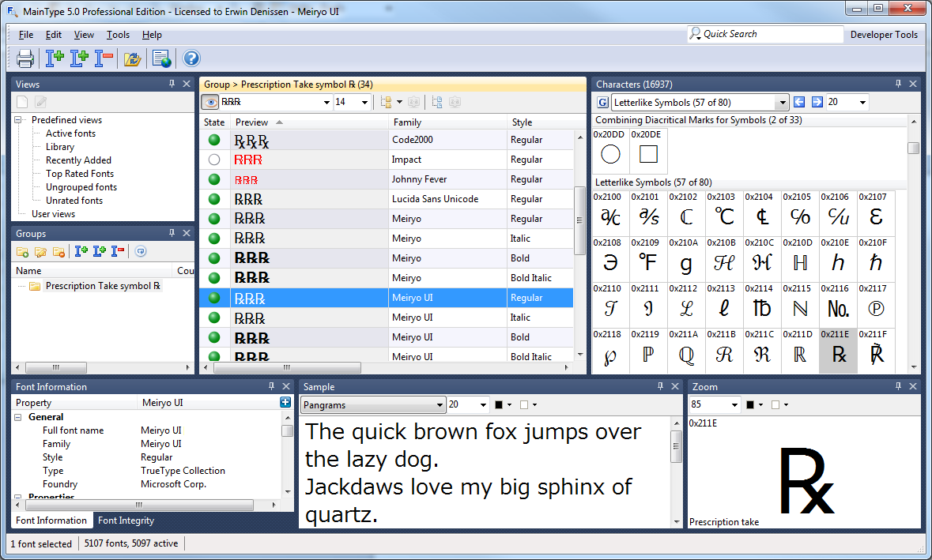Click the Print icon in the main toolbar
The height and width of the screenshot is (560, 932).
[25, 58]
